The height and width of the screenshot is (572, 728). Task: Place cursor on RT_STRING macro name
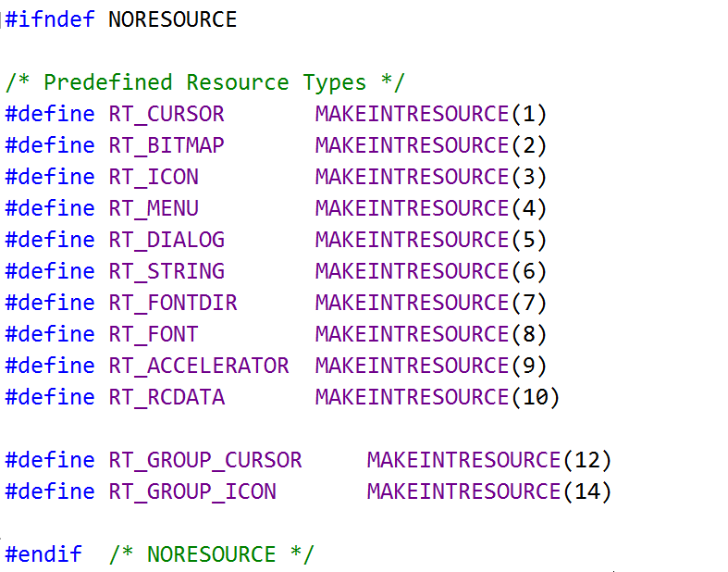point(167,271)
